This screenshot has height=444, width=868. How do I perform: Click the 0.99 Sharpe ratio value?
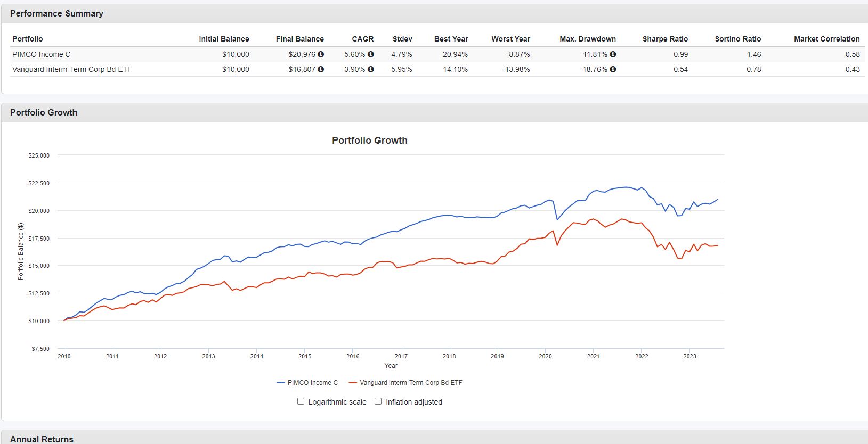pos(681,54)
